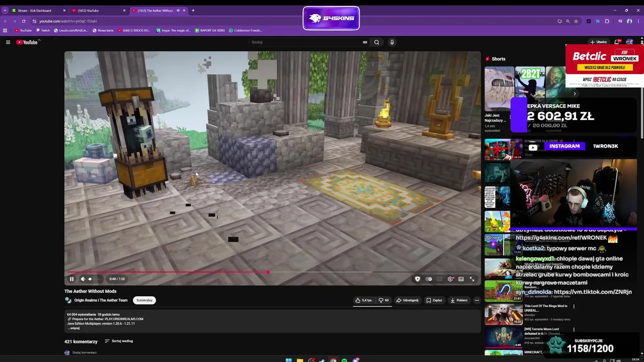Open the on-screen keyboard icon in search
This screenshot has height=362, width=644.
point(365,42)
